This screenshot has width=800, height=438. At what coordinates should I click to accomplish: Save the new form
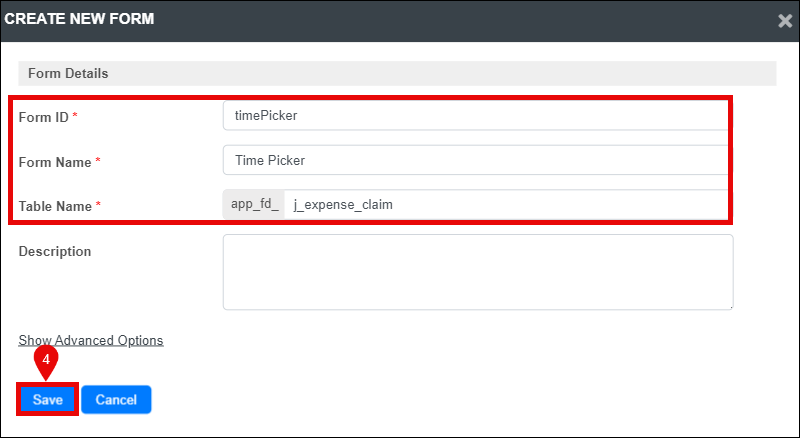click(47, 399)
